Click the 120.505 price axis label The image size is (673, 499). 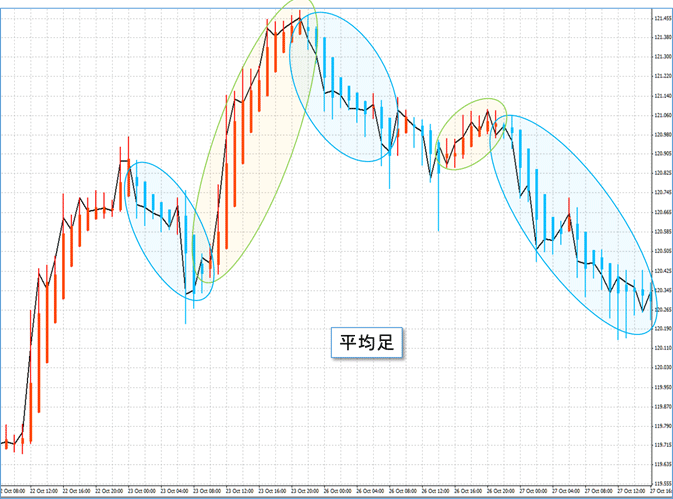point(660,251)
